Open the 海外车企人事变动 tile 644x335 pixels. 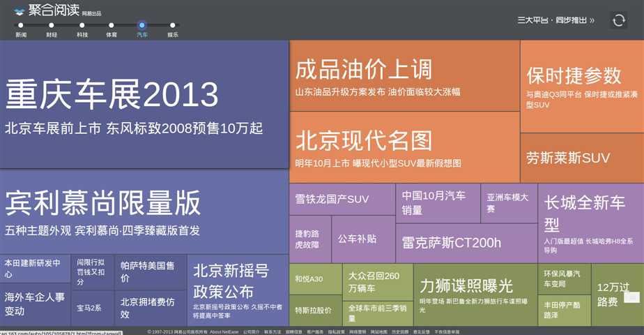point(35,304)
